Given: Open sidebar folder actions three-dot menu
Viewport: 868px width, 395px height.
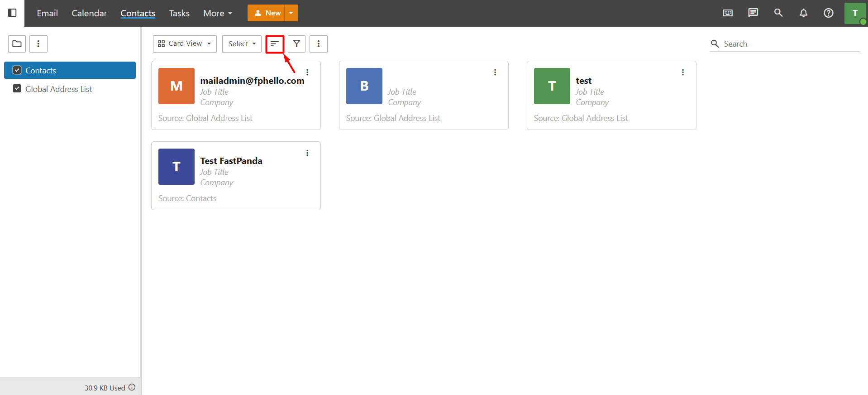Looking at the screenshot, I should 38,44.
